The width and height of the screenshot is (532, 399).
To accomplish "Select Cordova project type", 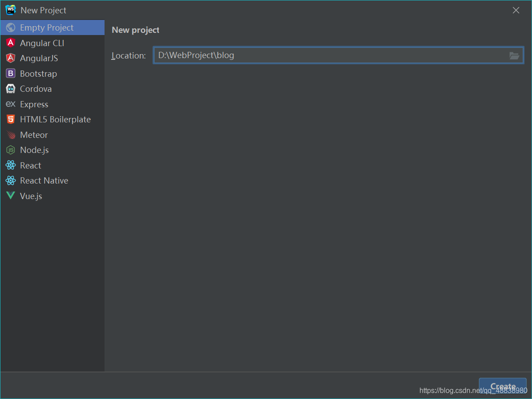I will coord(52,89).
